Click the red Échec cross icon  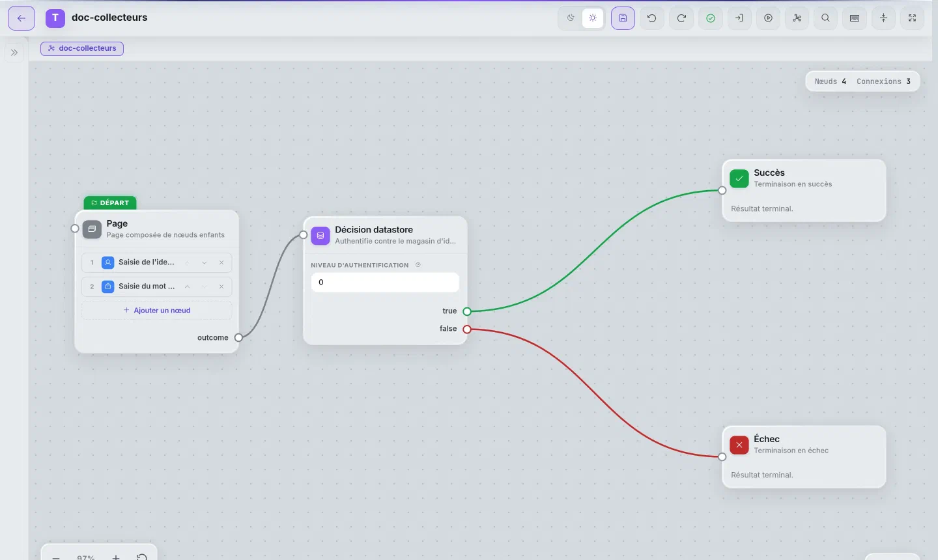pyautogui.click(x=739, y=445)
